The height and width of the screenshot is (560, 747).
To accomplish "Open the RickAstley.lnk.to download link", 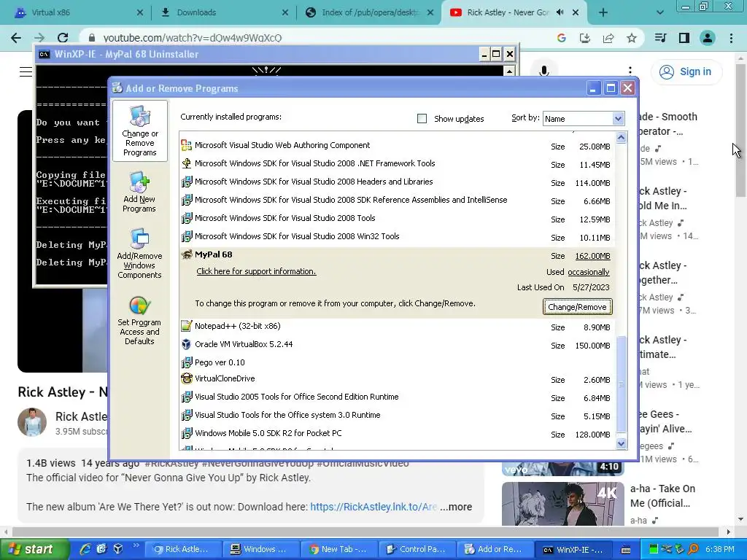I will (373, 507).
